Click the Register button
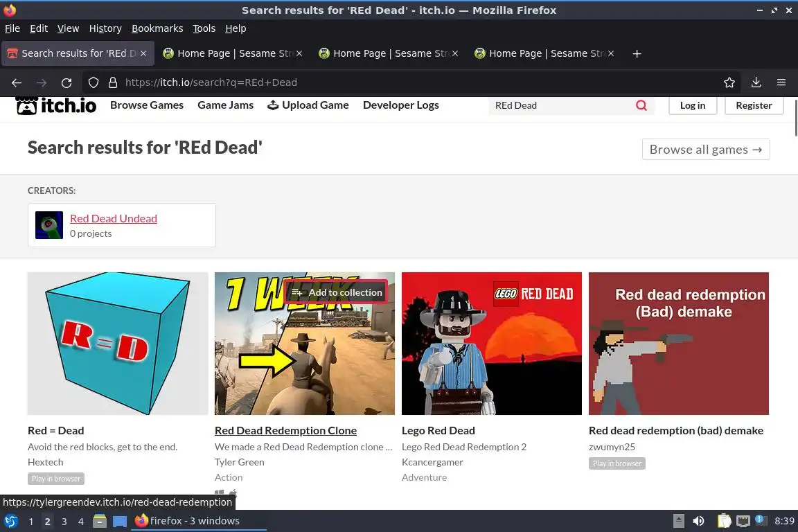The width and height of the screenshot is (798, 532). point(754,105)
